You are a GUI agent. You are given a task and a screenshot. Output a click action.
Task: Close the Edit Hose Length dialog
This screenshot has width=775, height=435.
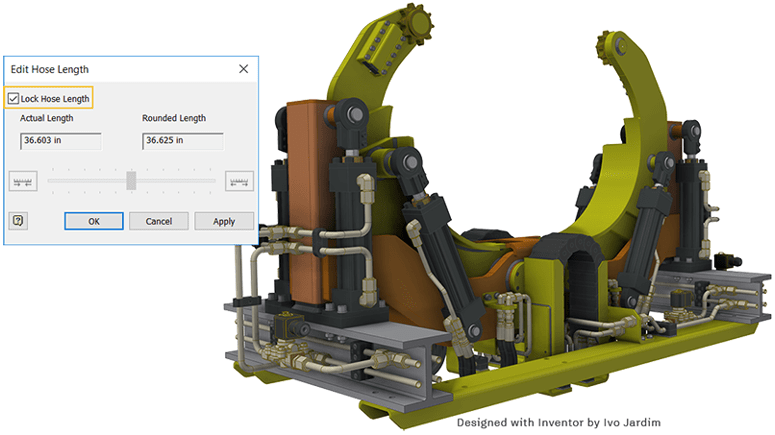click(244, 69)
